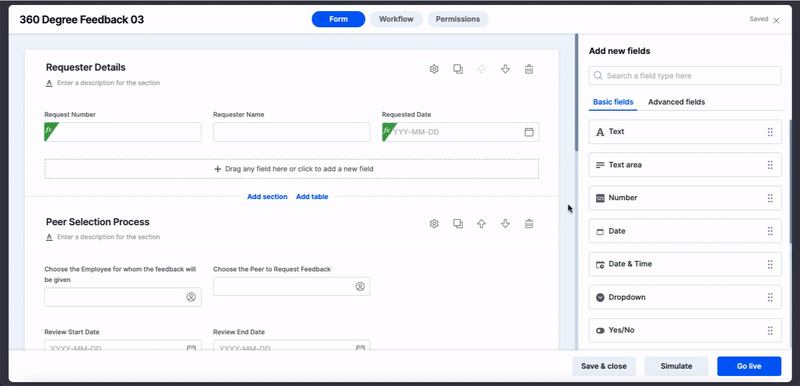Screen dimensions: 800x386
Task: Click calendar icon in Requested Date field
Action: (529, 132)
